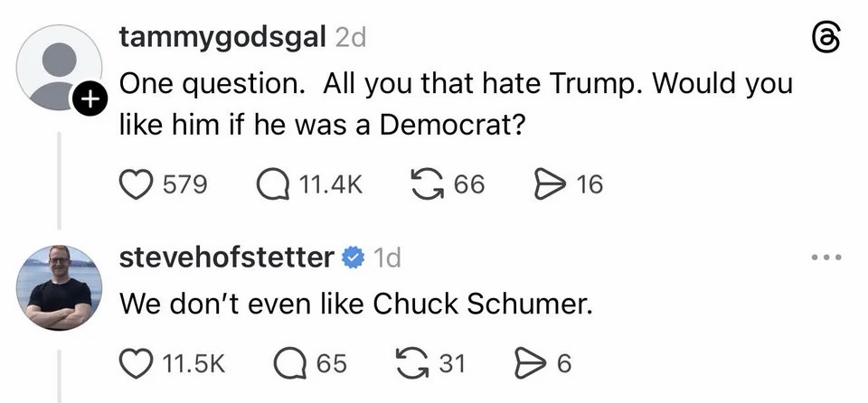The width and height of the screenshot is (868, 403).
Task: Click the blue verified badge
Action: (x=352, y=258)
